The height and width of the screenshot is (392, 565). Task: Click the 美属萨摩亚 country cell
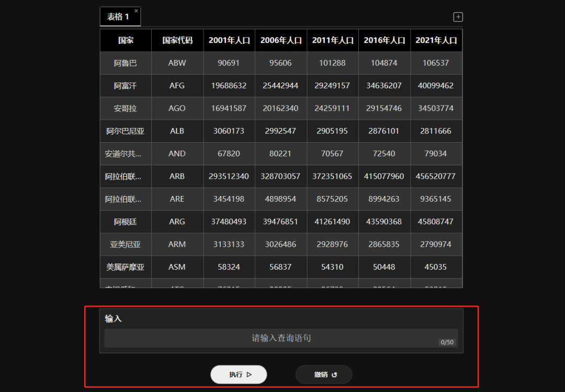click(126, 267)
